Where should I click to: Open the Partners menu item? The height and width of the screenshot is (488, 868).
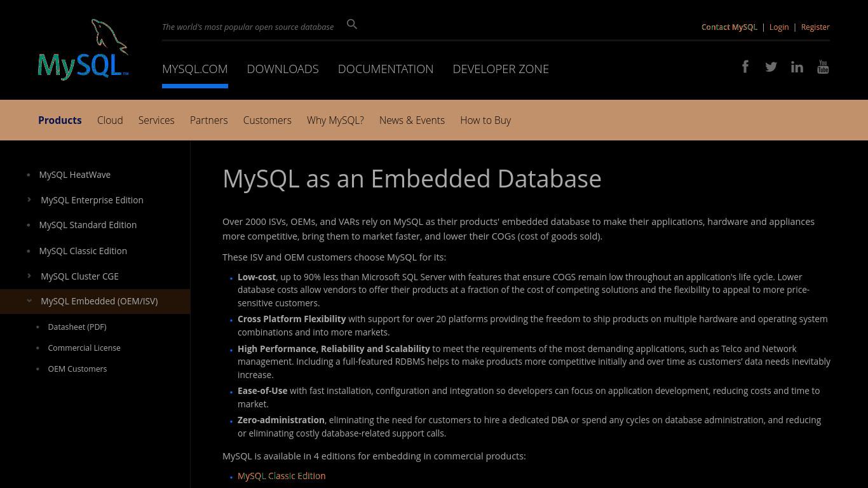208,120
